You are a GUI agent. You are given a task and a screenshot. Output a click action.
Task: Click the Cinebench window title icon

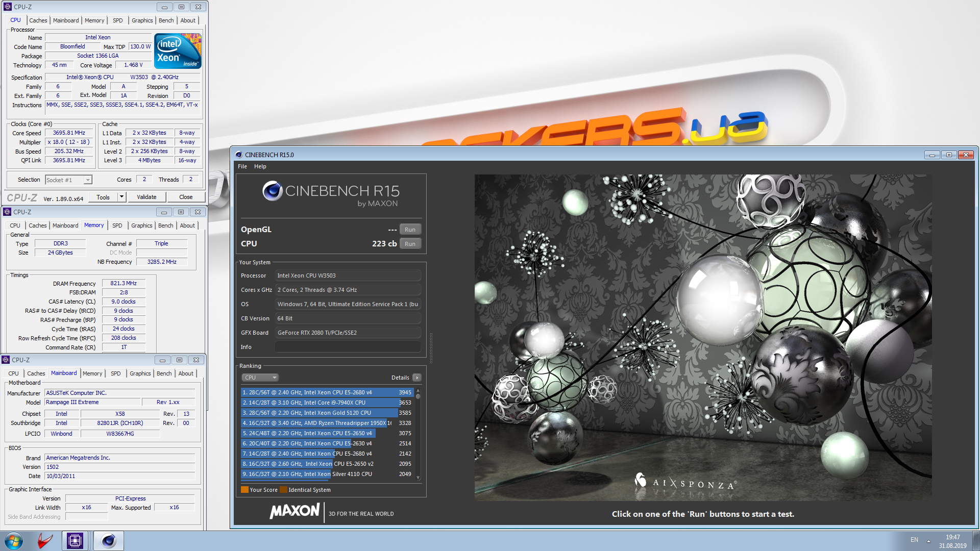(x=238, y=155)
